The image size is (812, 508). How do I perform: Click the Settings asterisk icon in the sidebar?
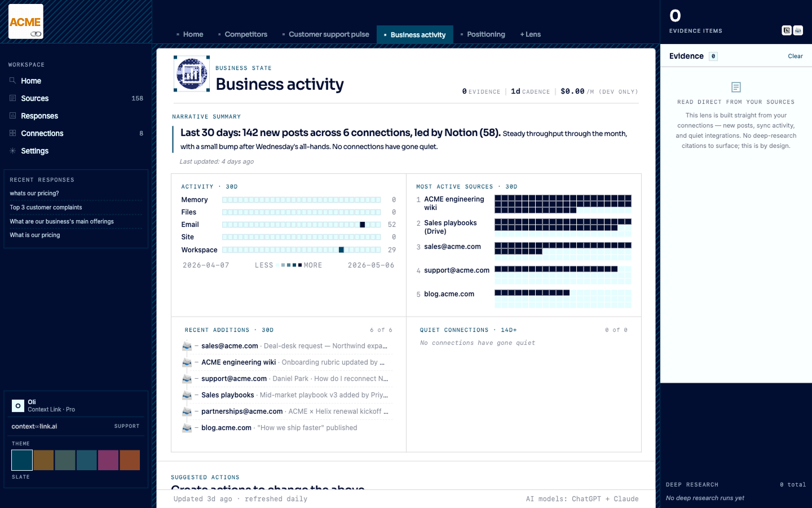click(x=12, y=151)
